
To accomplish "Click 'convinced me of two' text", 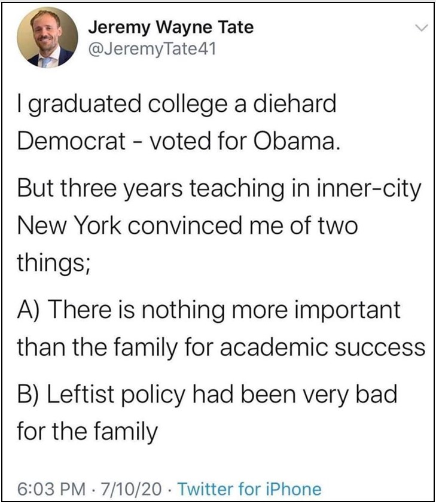I will 243,225.
